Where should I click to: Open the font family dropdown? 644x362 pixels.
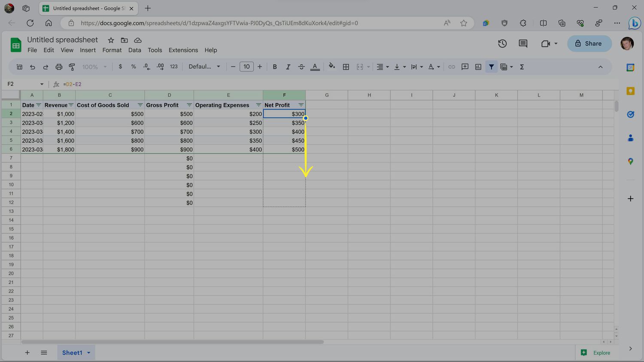pyautogui.click(x=204, y=67)
